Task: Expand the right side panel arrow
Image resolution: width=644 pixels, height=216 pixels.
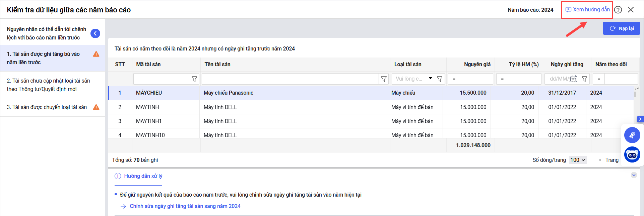Action: click(x=640, y=119)
